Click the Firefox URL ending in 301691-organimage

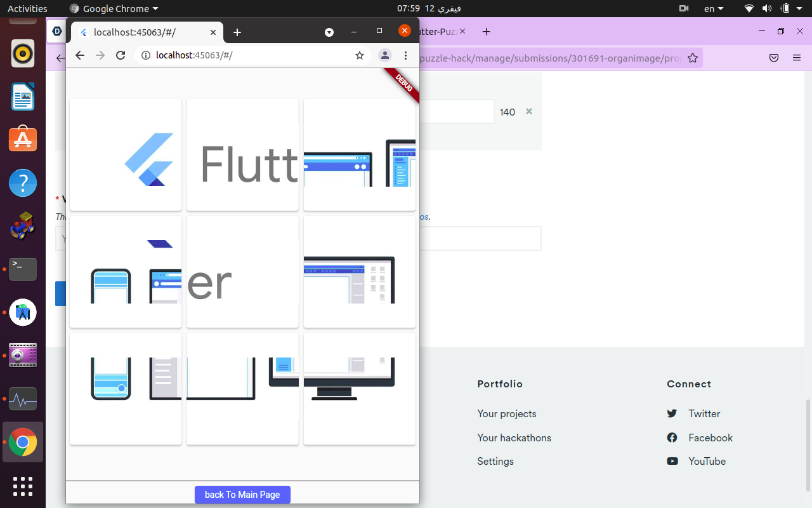551,58
